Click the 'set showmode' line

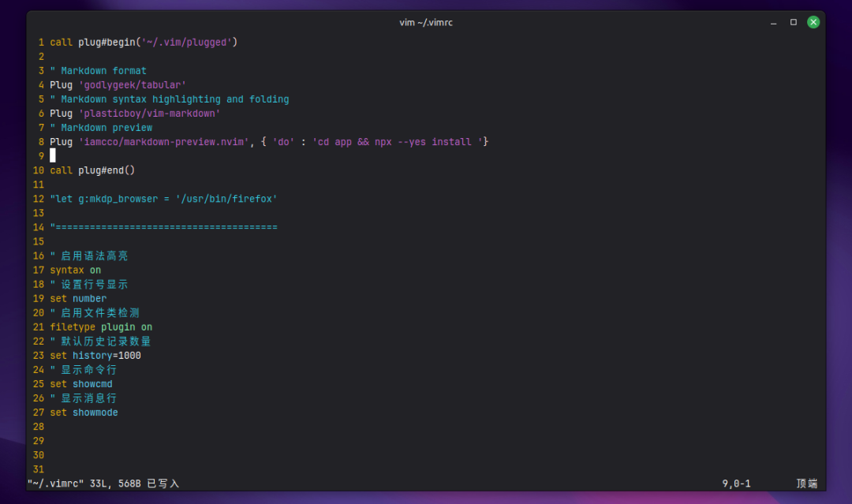[x=84, y=413]
